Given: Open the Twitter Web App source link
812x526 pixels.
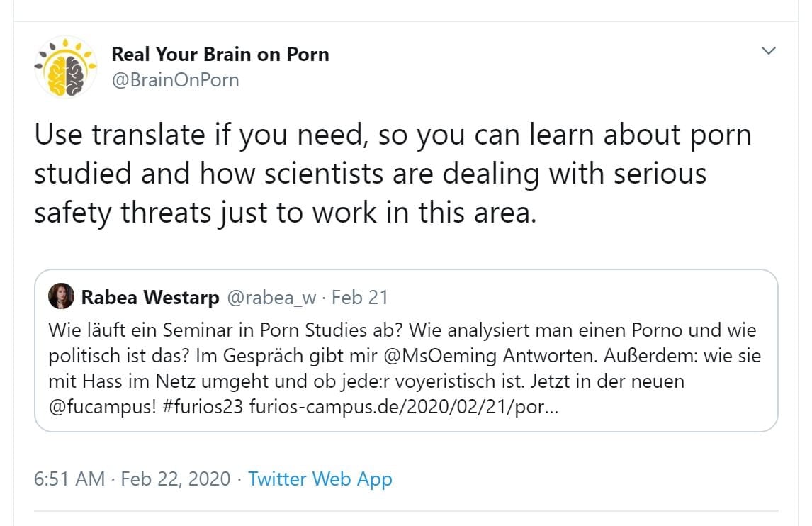Looking at the screenshot, I should click(320, 479).
